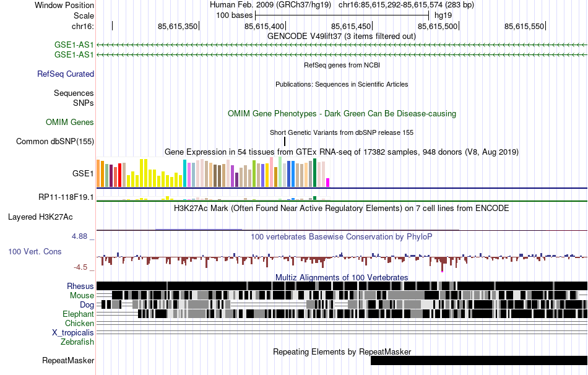Click the RepeatMasker track label
588x375 pixels.
[68, 361]
